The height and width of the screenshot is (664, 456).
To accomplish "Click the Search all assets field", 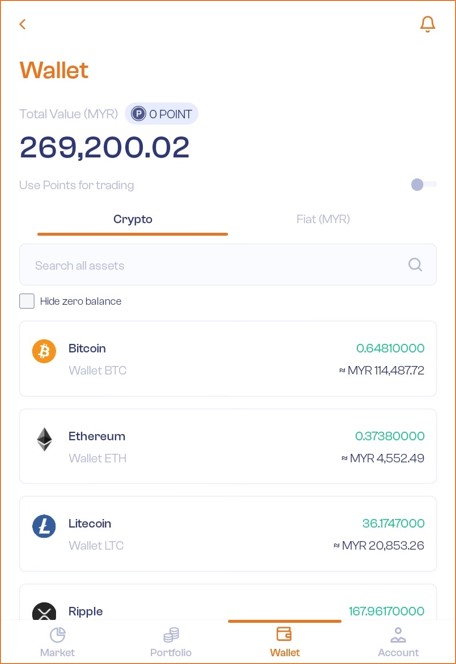I will click(x=228, y=265).
